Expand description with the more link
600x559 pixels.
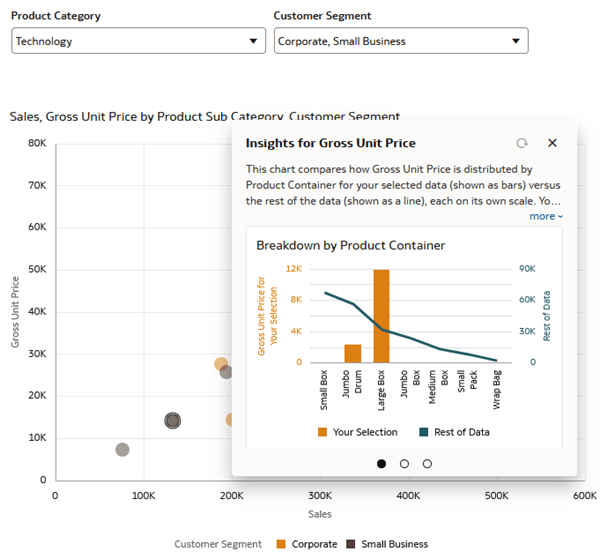545,216
